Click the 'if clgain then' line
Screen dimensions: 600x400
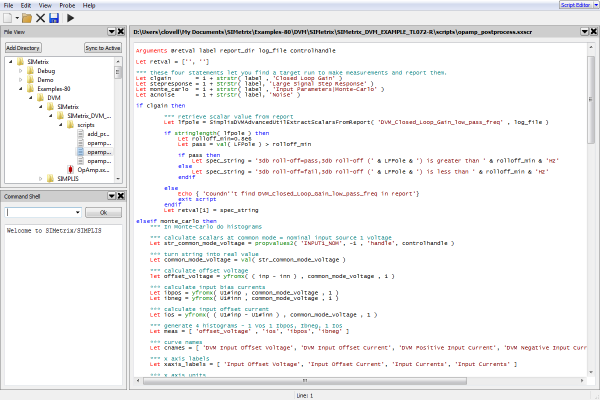point(160,106)
